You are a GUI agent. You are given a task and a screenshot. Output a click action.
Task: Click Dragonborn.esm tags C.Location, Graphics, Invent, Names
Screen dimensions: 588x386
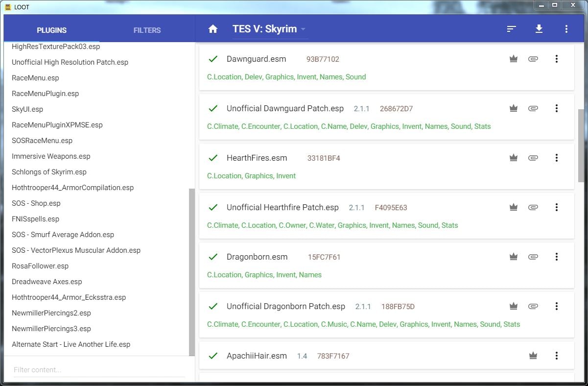pyautogui.click(x=264, y=275)
